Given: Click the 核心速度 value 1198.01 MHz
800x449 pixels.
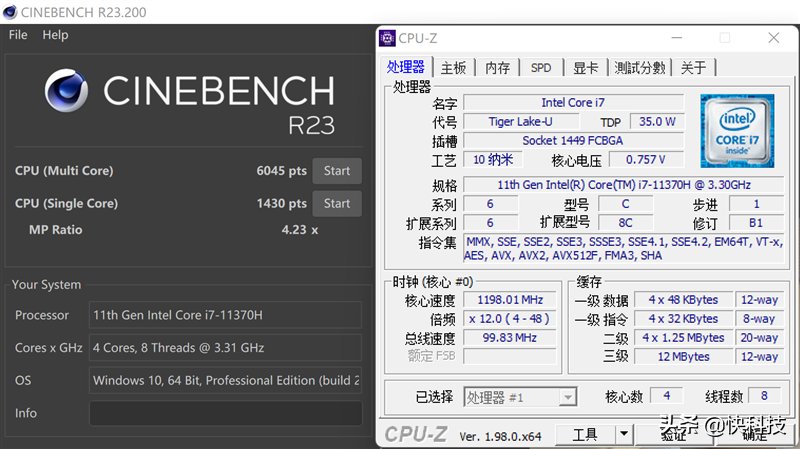Looking at the screenshot, I should pos(510,300).
